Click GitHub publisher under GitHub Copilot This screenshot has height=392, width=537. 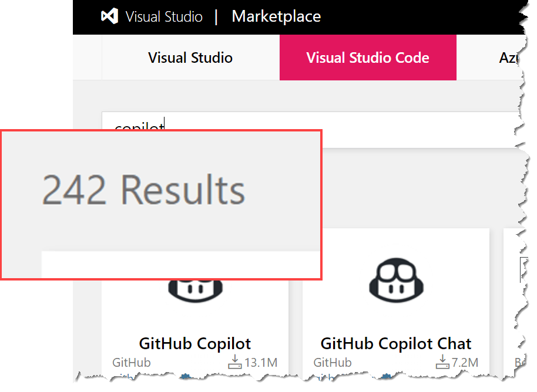click(x=132, y=363)
